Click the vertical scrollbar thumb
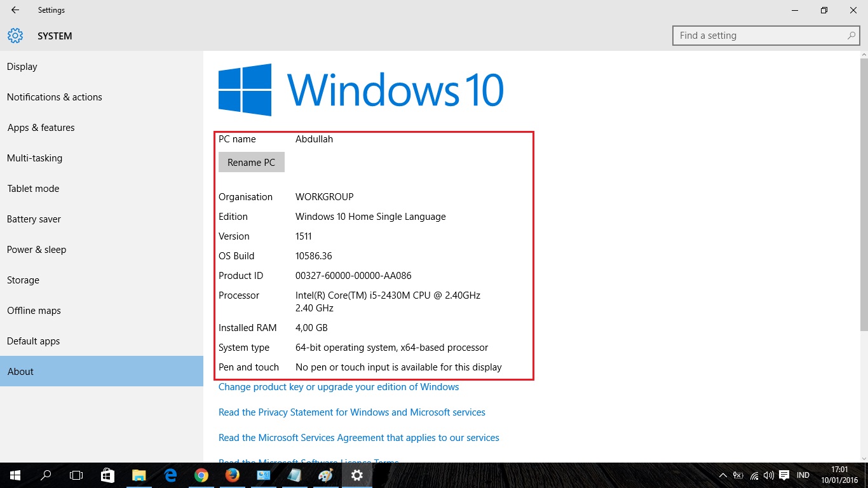The height and width of the screenshot is (488, 868). [x=864, y=194]
